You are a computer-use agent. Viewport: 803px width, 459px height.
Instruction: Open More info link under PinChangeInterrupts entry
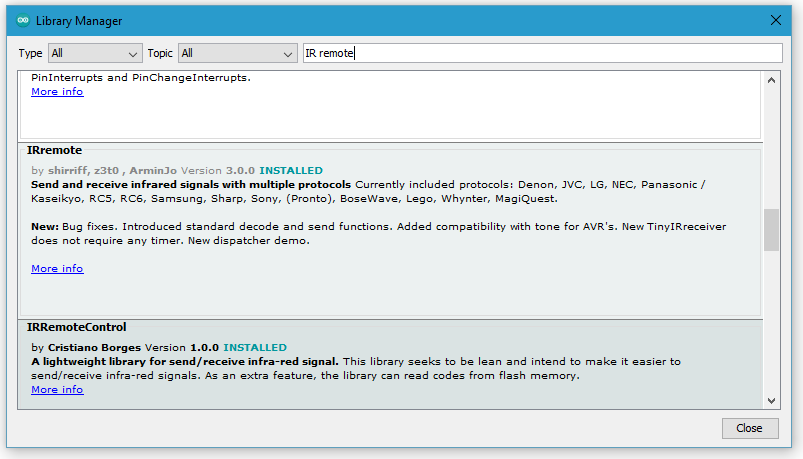(x=57, y=92)
